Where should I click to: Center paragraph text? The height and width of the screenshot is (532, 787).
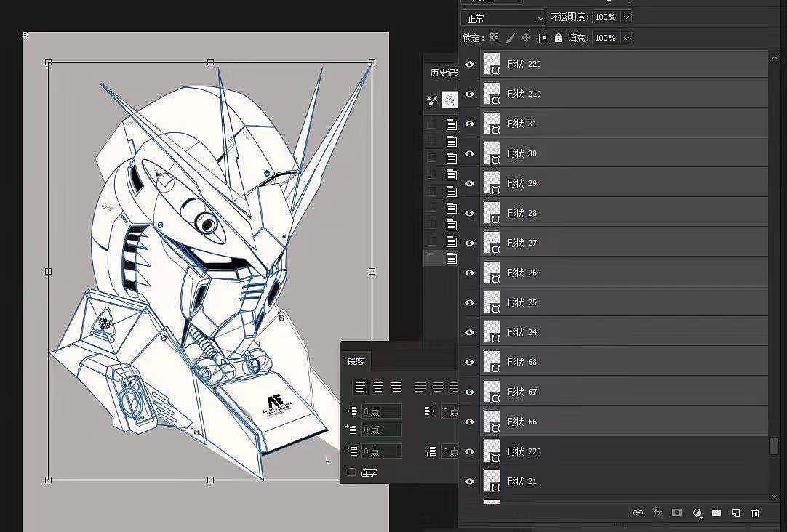click(378, 387)
